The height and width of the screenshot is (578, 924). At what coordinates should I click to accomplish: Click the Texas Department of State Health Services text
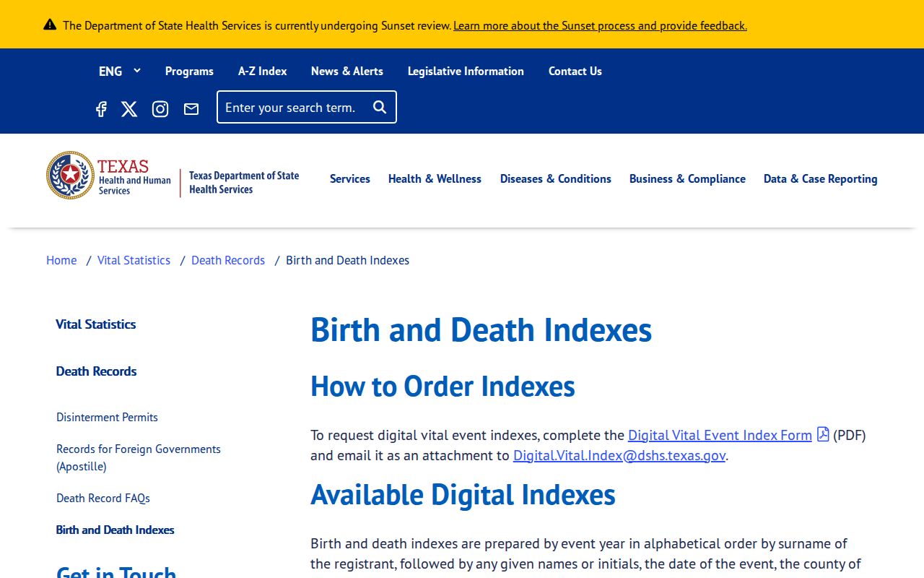244,182
